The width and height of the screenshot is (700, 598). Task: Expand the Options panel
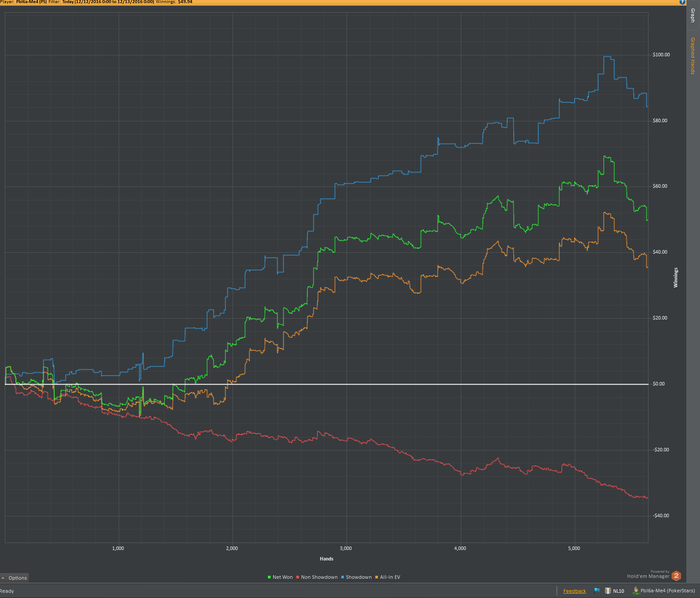[x=14, y=577]
